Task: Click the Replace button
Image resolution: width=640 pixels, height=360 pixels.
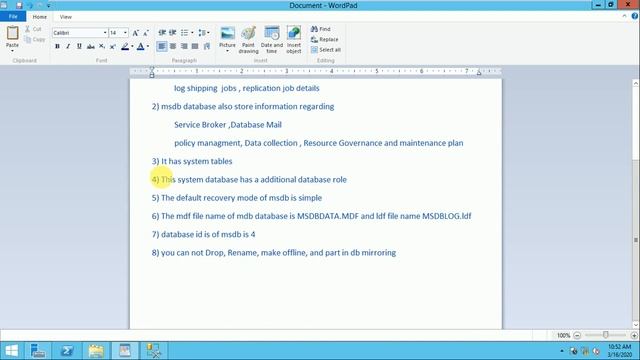Action: coord(324,39)
